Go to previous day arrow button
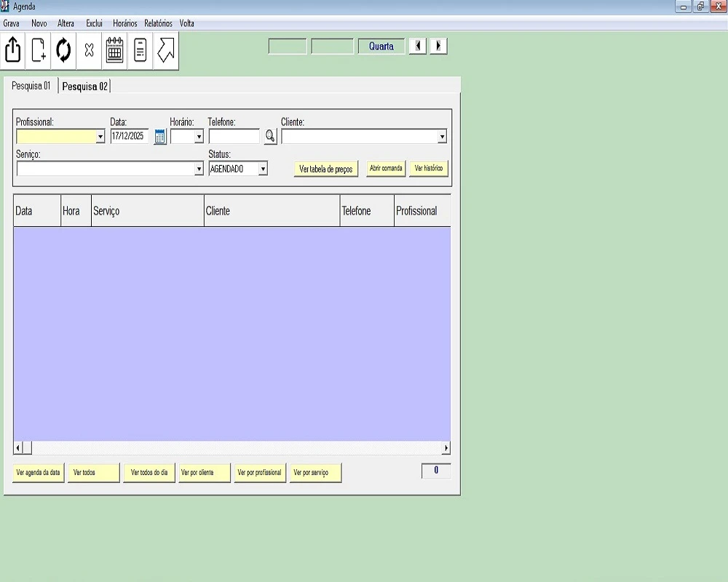This screenshot has width=728, height=582. [x=417, y=47]
